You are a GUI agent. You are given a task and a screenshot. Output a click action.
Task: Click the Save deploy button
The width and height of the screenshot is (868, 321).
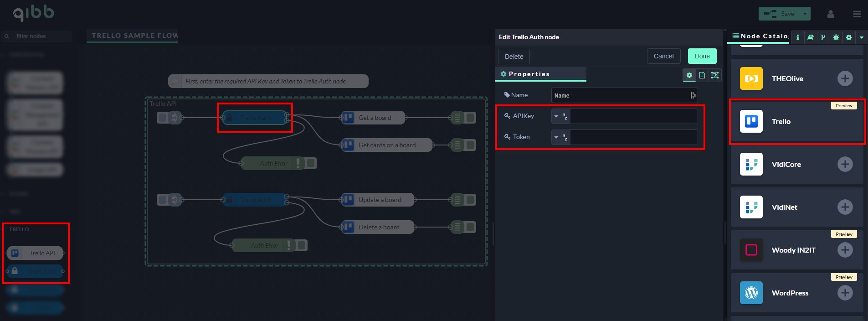pyautogui.click(x=780, y=14)
